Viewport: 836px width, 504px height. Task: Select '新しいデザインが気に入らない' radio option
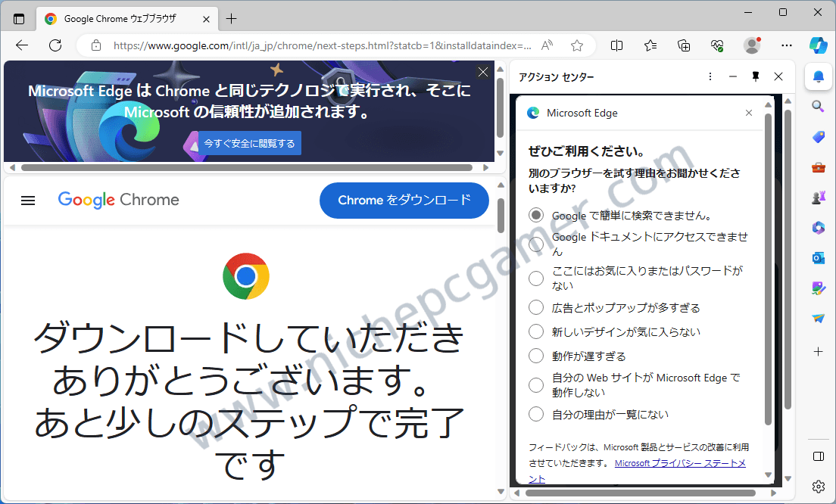pos(536,331)
